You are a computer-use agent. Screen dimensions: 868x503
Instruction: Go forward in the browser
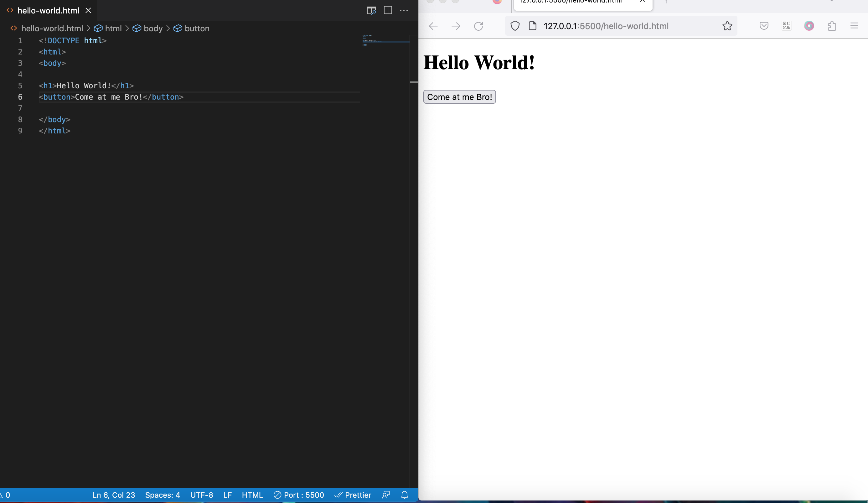click(456, 26)
